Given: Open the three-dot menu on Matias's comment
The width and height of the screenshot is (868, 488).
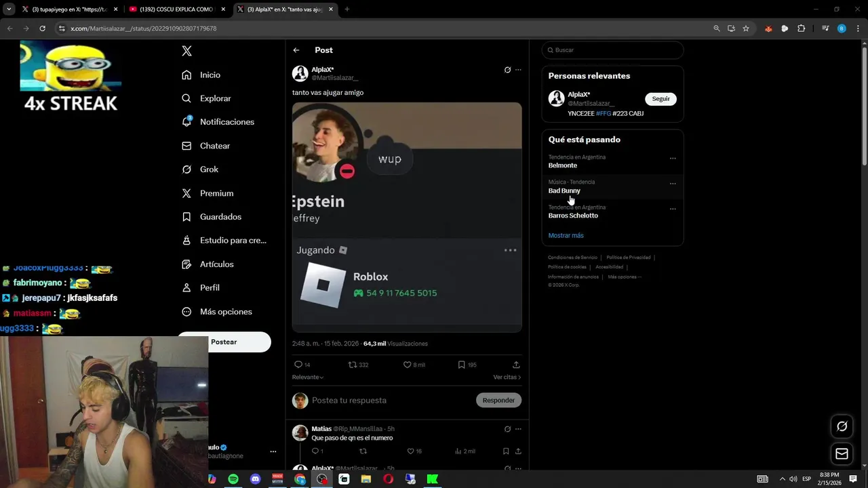Looking at the screenshot, I should point(518,429).
